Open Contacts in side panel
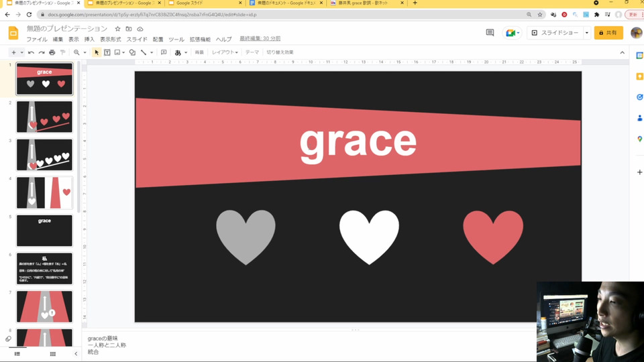Screen dimensions: 644x362 click(639, 118)
